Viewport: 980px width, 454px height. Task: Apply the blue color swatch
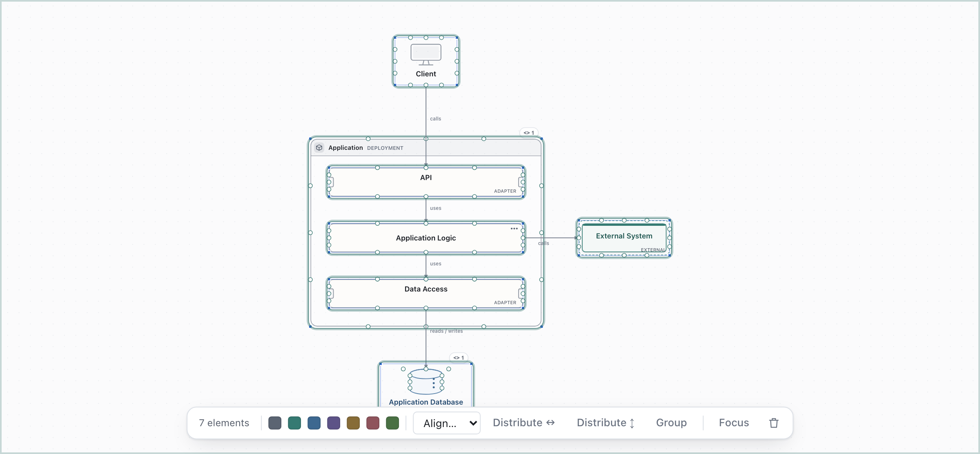(x=314, y=423)
